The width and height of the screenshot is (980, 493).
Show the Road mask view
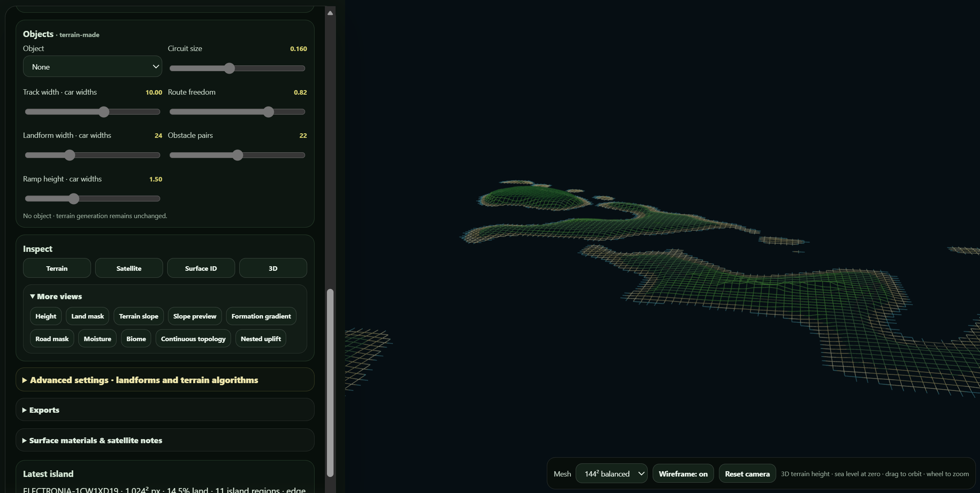tap(52, 339)
